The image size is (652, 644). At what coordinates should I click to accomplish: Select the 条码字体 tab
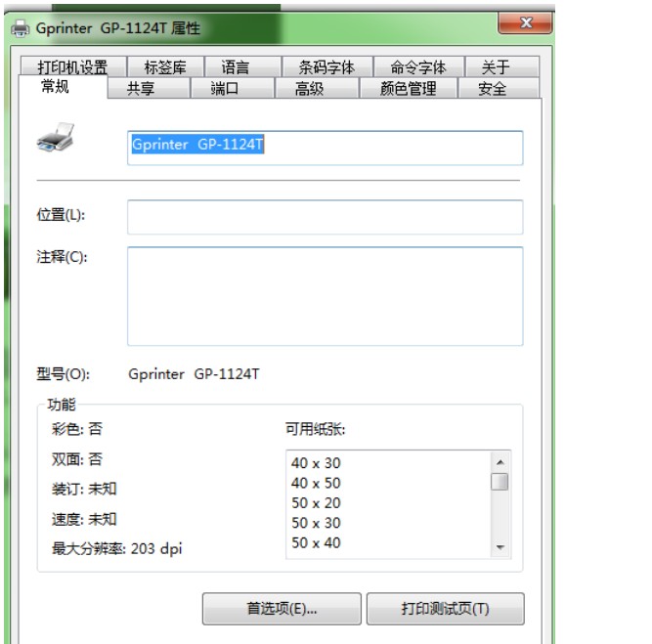[x=327, y=66]
